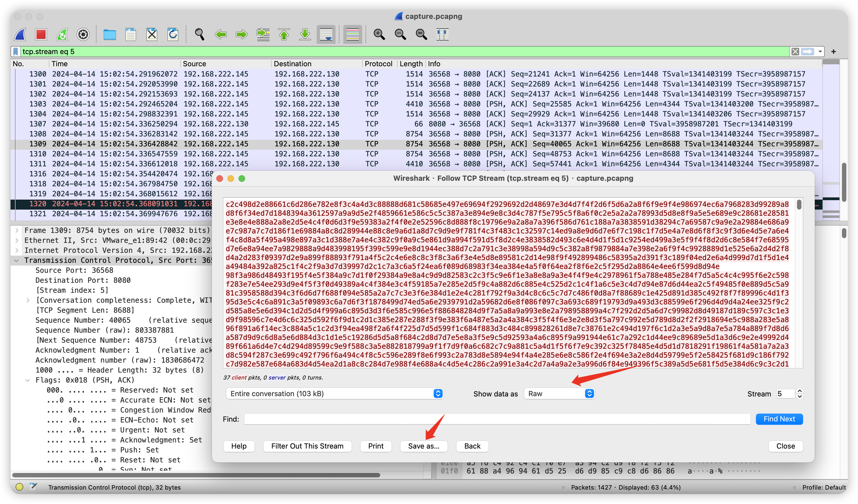858x504 pixels.
Task: Toggle auto-scroll during live capture
Action: pyautogui.click(x=326, y=34)
